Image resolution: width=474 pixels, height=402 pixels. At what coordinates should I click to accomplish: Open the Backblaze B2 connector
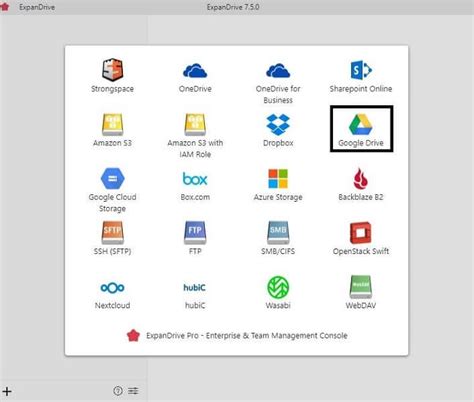pyautogui.click(x=361, y=184)
